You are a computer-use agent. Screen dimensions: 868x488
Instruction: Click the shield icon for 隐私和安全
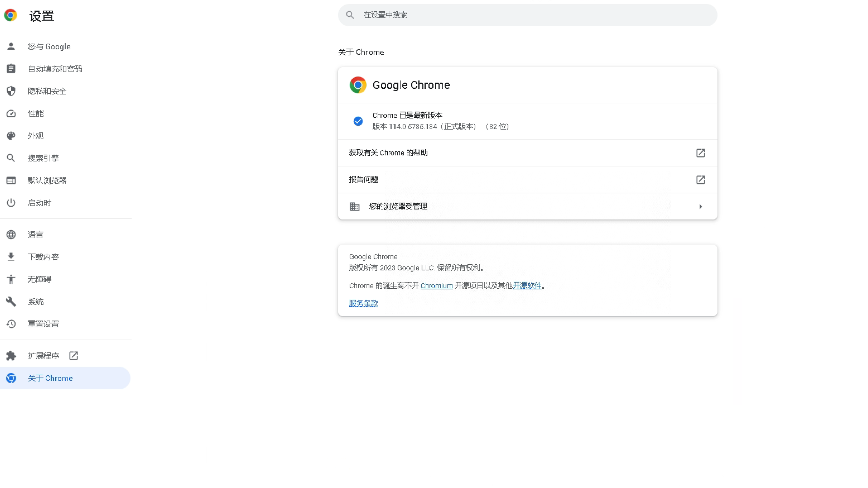pos(11,91)
